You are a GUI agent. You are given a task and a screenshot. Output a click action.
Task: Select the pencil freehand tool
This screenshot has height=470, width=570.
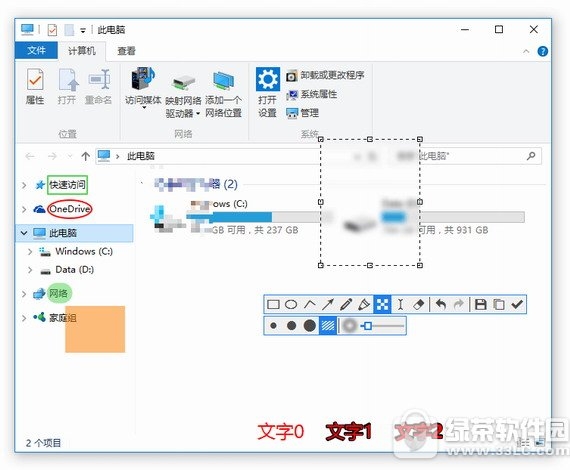click(346, 304)
